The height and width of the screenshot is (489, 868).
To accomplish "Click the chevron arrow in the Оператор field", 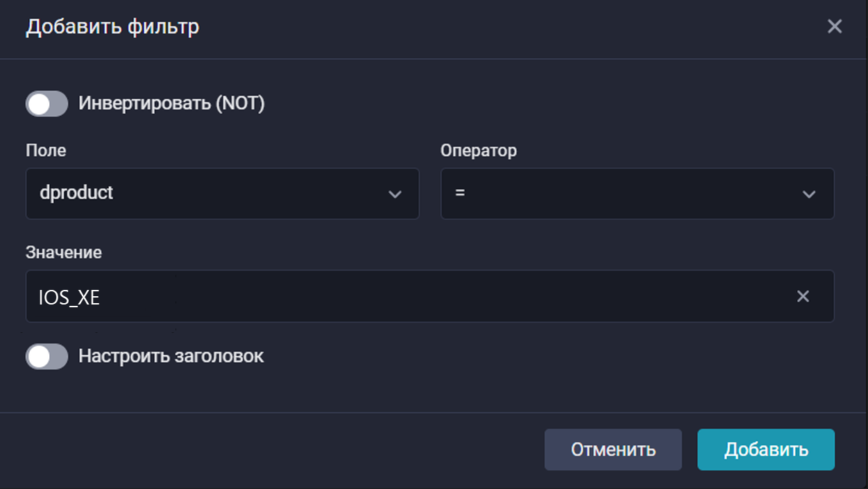I will [808, 194].
